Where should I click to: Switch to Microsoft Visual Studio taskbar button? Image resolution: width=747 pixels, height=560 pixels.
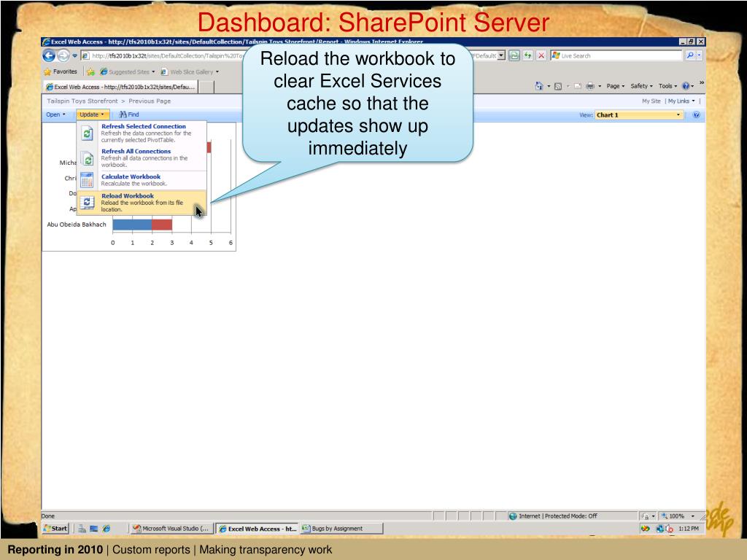[171, 529]
